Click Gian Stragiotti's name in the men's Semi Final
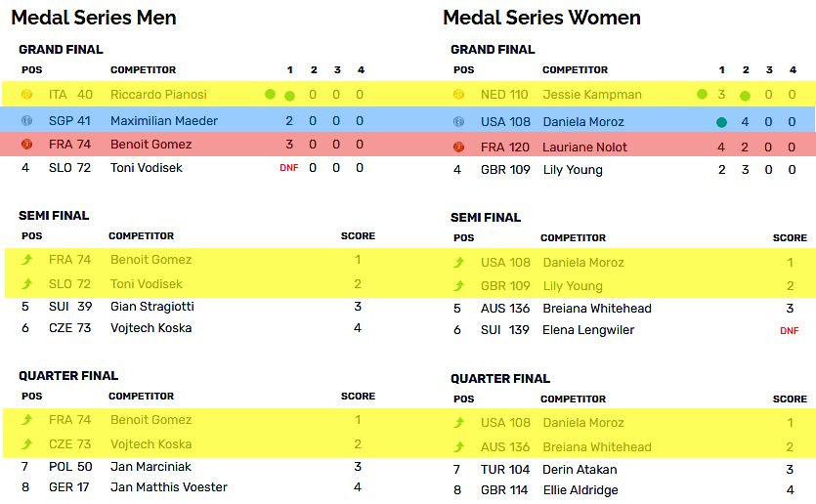The height and width of the screenshot is (504, 816). point(152,307)
